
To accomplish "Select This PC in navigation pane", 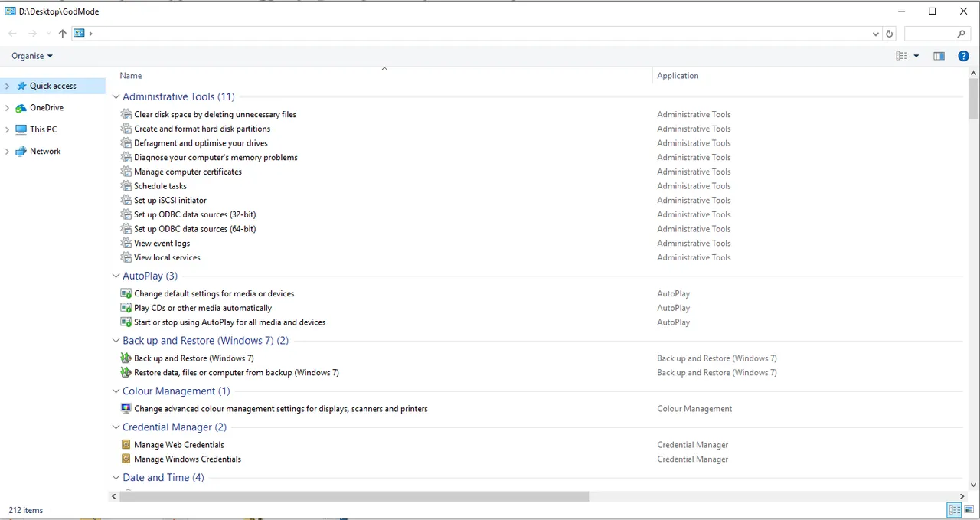I will pos(43,129).
